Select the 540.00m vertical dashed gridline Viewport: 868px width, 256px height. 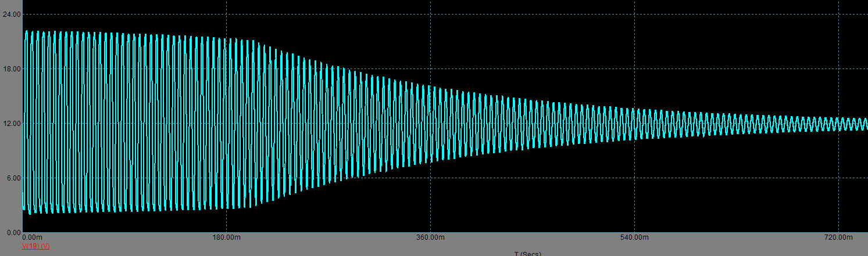coord(634,58)
